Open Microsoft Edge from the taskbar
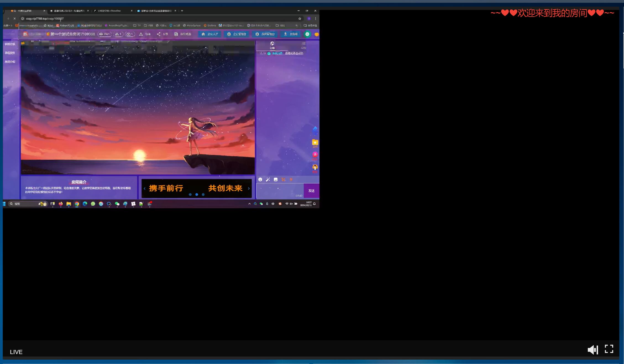Screen dimensions: 624x364 tap(85, 204)
